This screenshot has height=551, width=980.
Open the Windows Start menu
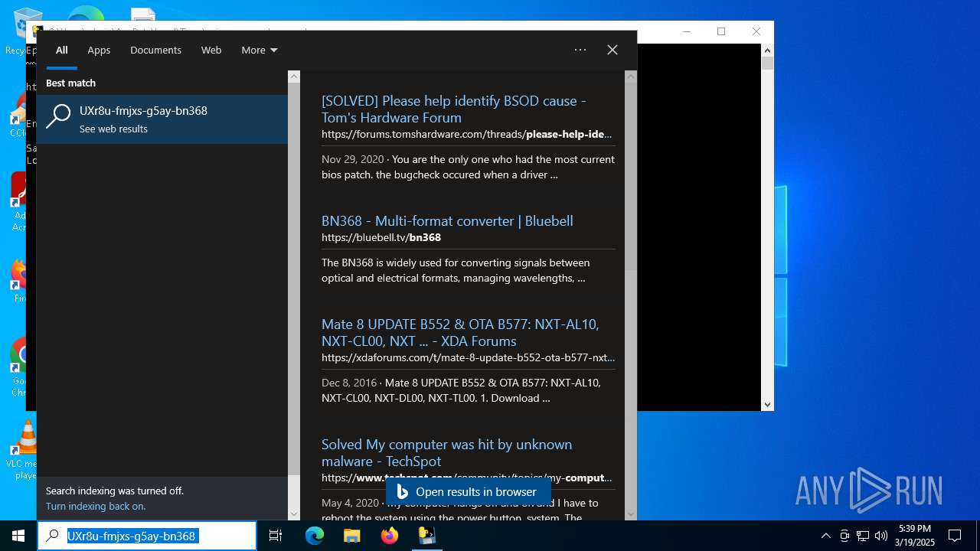point(18,536)
